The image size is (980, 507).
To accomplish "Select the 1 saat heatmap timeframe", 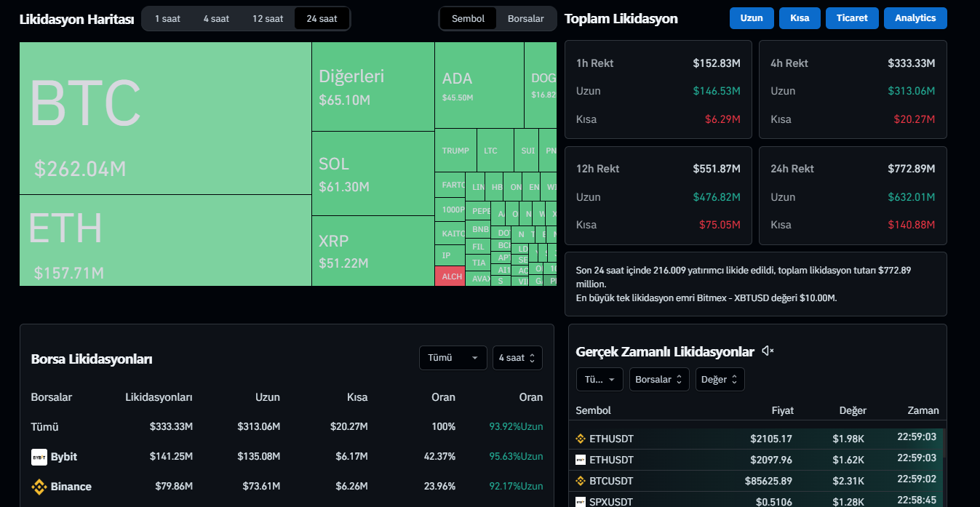I will (167, 18).
